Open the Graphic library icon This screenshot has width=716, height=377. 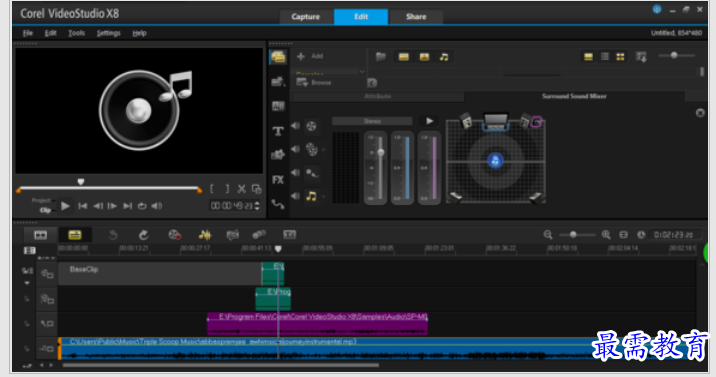tap(278, 155)
